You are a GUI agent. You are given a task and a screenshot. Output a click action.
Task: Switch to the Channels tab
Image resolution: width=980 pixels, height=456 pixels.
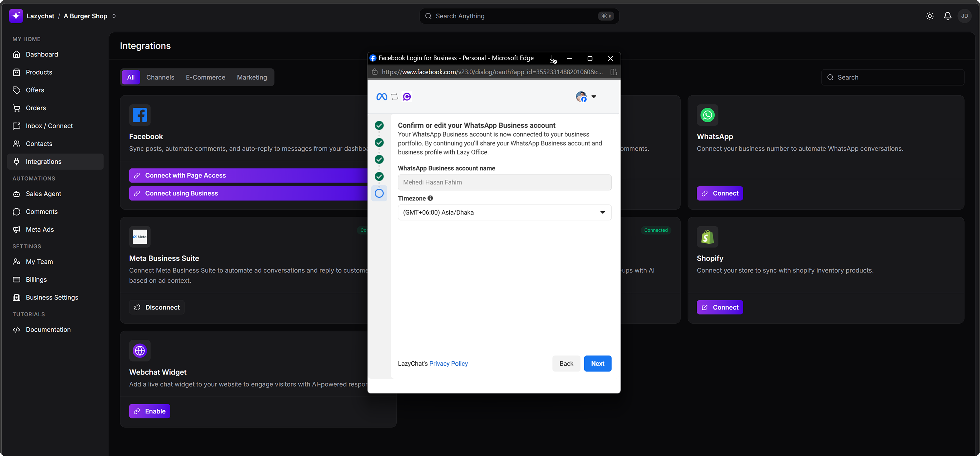click(160, 77)
